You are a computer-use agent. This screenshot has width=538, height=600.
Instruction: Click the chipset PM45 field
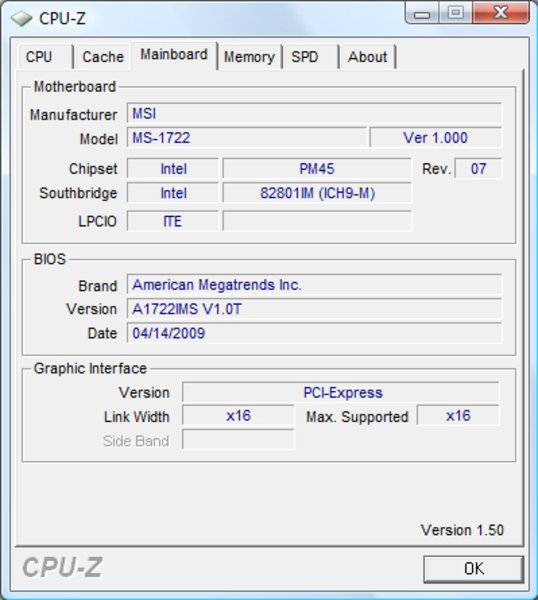(317, 168)
